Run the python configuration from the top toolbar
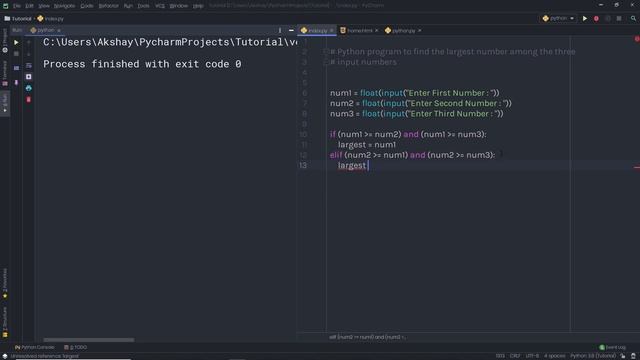This screenshot has width=640, height=360. pyautogui.click(x=584, y=18)
